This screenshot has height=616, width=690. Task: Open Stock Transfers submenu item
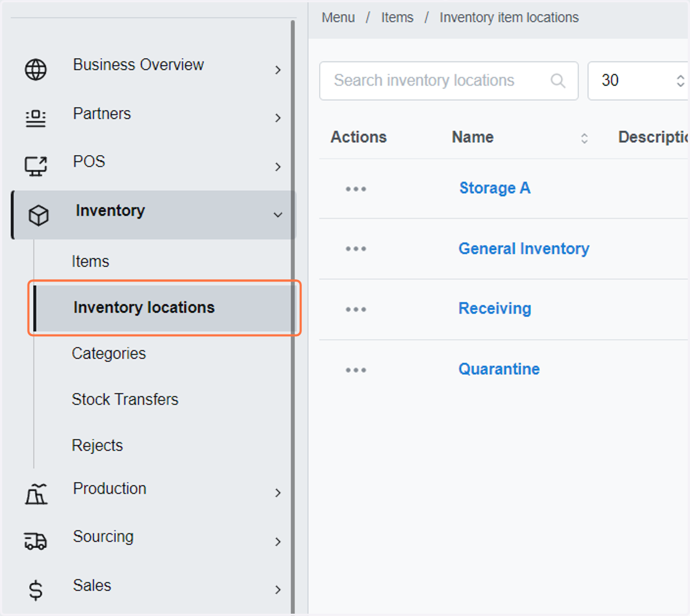tap(125, 399)
